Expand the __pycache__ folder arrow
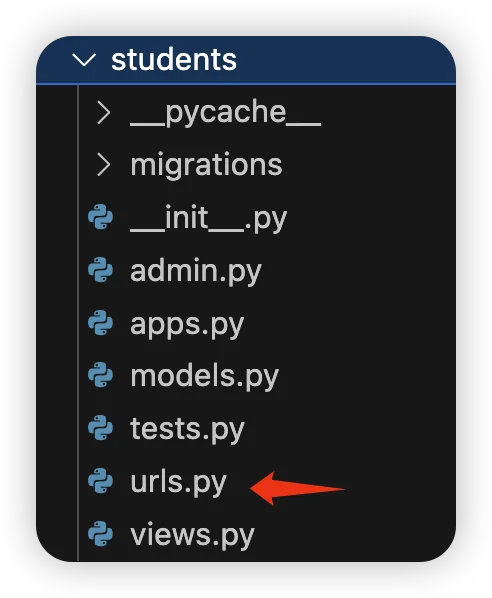The image size is (492, 598). (x=103, y=112)
